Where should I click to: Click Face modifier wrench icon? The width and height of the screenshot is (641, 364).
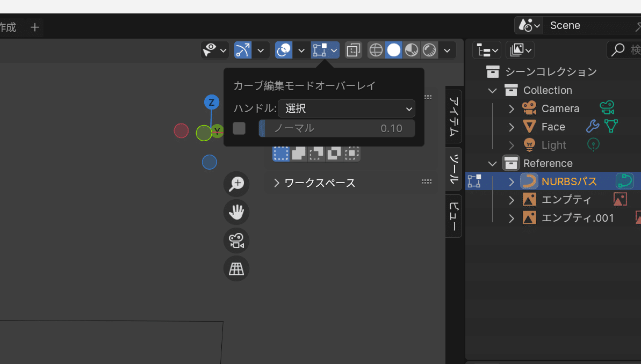click(x=592, y=126)
